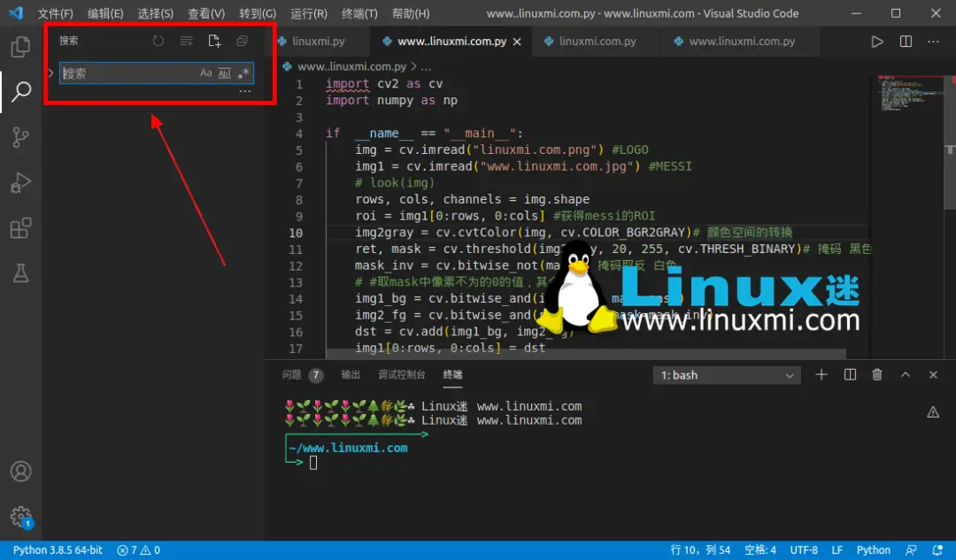Select the 终端 terminal tab
This screenshot has height=560, width=956.
click(452, 375)
